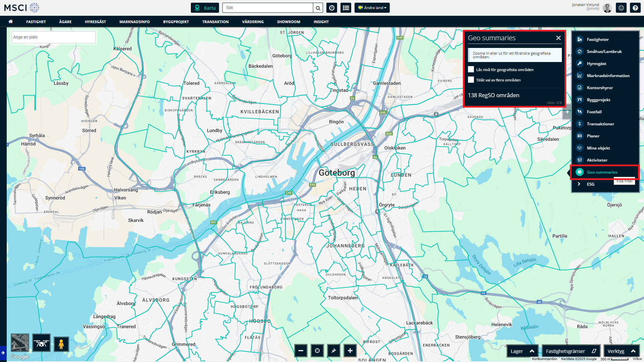Expand the Lager panel

pyautogui.click(x=522, y=351)
